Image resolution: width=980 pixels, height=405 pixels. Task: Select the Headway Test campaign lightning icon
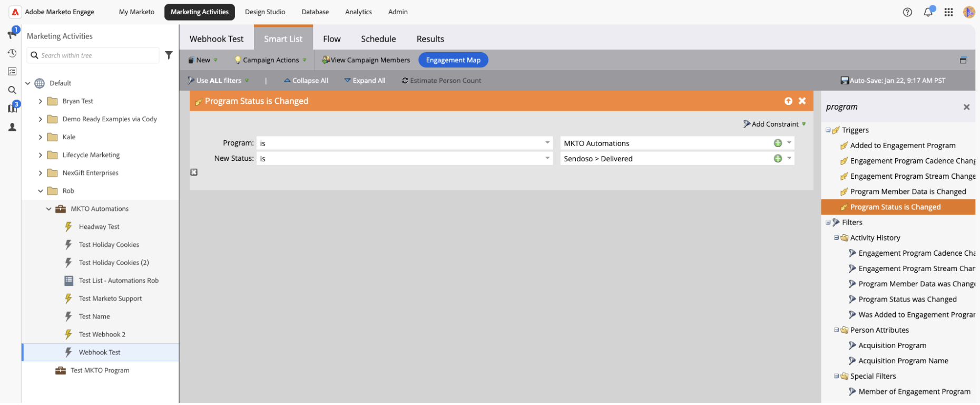click(x=68, y=227)
